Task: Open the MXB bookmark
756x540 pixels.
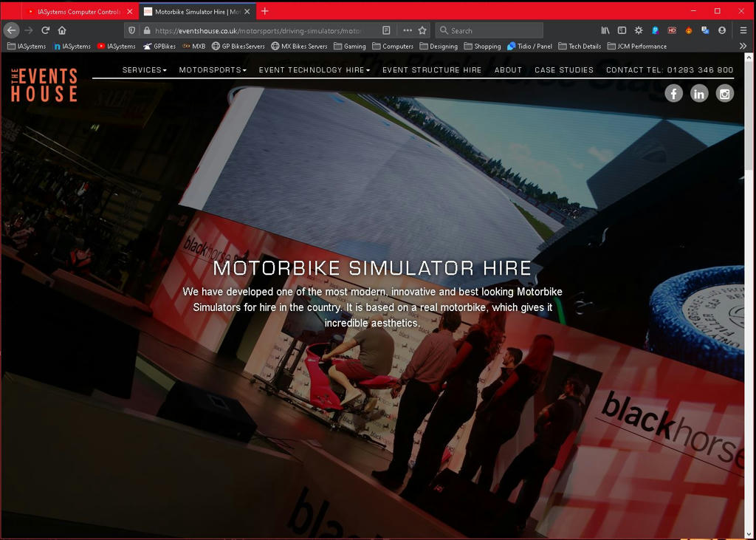Action: (194, 47)
